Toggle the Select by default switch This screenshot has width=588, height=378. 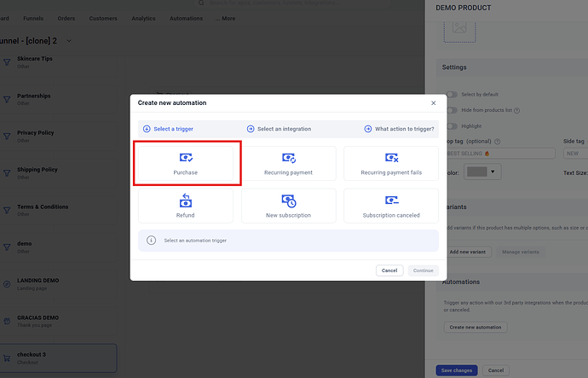click(x=451, y=95)
